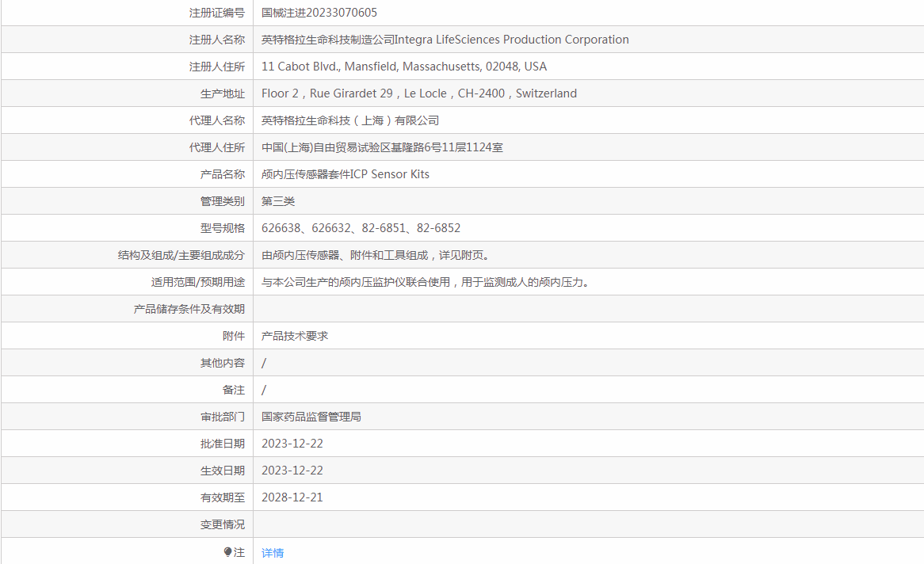Select the registration number 国械注进20233070605
Screen dimensions: 924x564
coord(319,13)
